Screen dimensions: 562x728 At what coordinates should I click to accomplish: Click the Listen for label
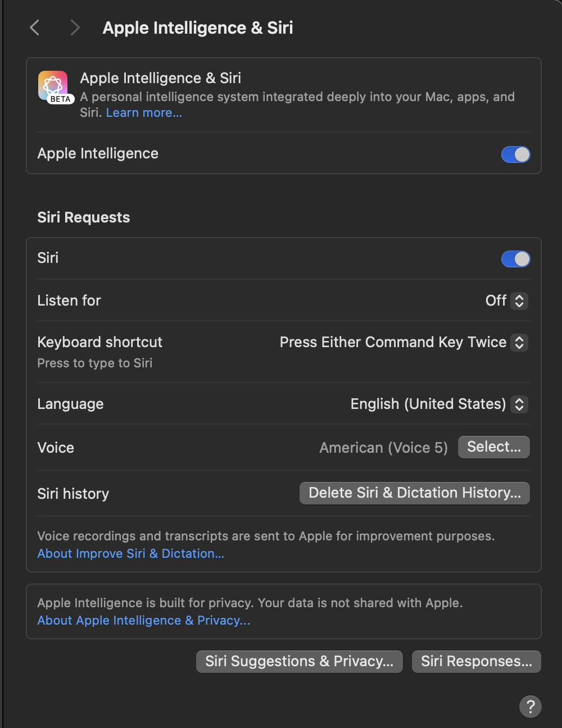(69, 301)
